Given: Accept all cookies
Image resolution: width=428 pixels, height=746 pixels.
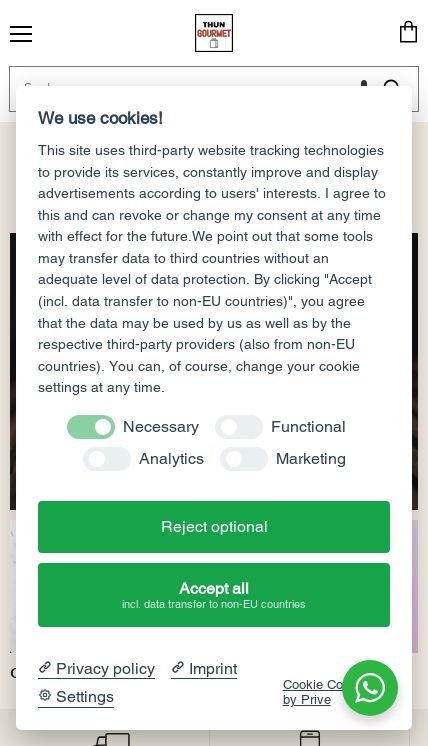Looking at the screenshot, I should point(214,595).
